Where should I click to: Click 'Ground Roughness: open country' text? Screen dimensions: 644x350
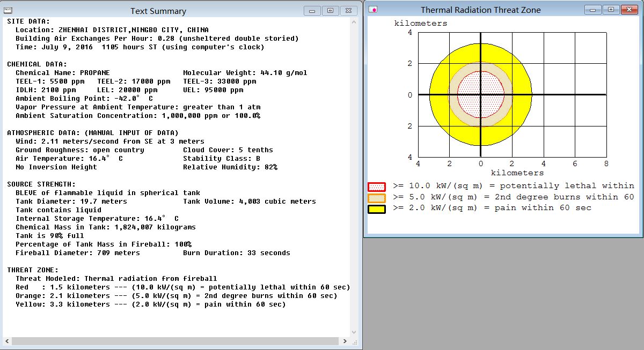(80, 150)
